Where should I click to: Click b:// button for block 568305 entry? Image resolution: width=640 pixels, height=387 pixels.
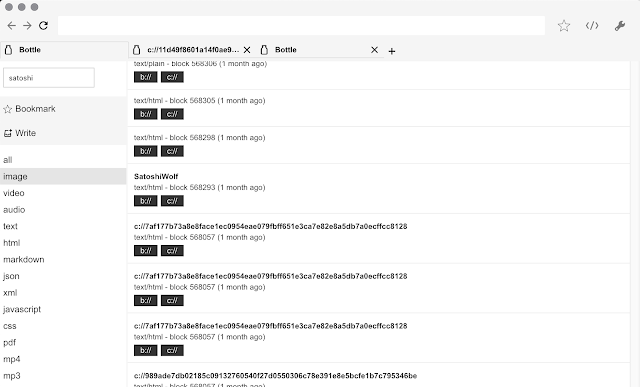point(146,114)
